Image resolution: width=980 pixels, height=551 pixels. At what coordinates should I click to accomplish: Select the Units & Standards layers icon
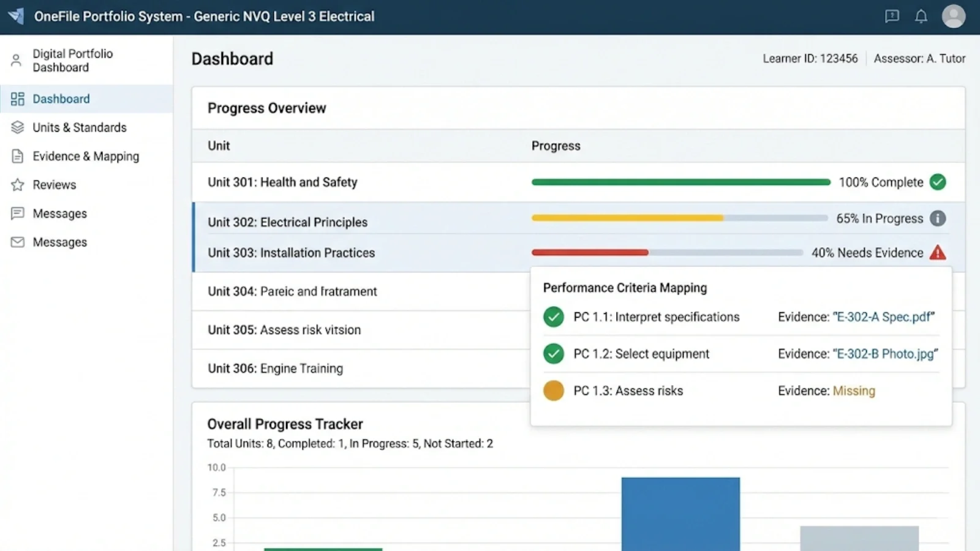pos(17,127)
